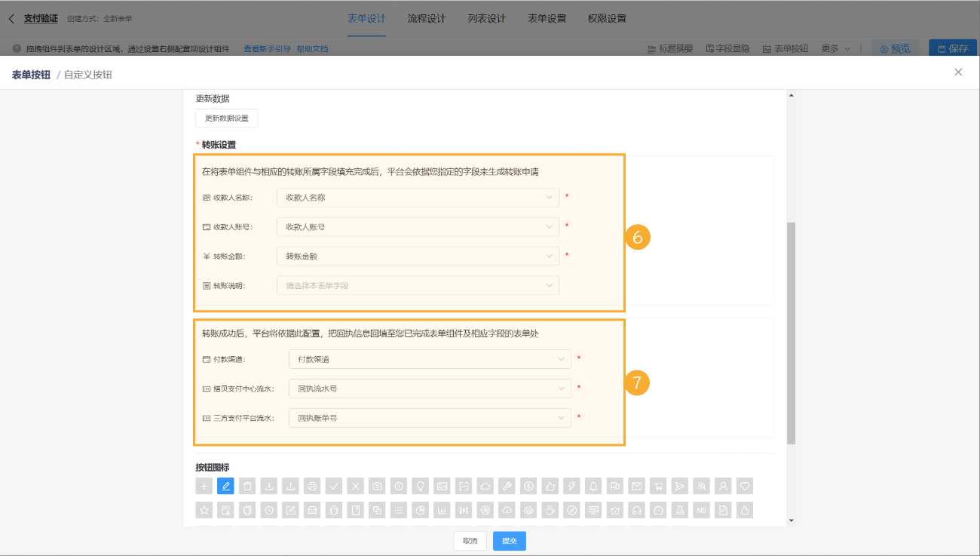This screenshot has width=980, height=556.
Task: Pick the lightbulb button icon
Action: click(420, 486)
